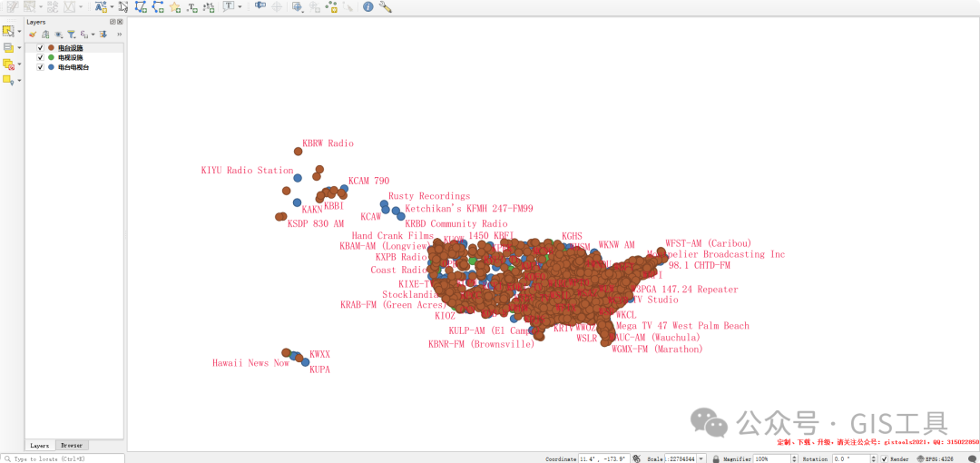Open Manage Map Themes eye icon
The image size is (980, 463).
coord(59,34)
